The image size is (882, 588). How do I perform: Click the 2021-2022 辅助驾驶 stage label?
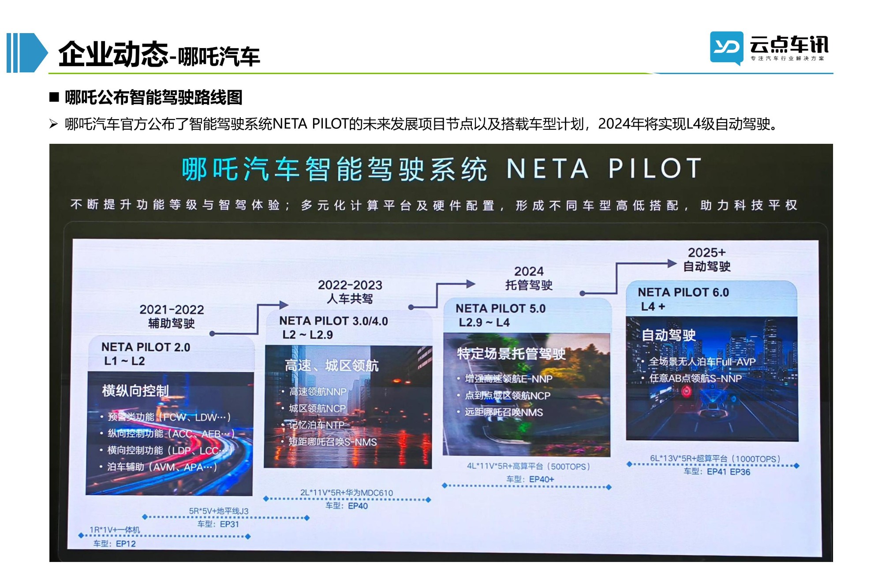(x=172, y=316)
